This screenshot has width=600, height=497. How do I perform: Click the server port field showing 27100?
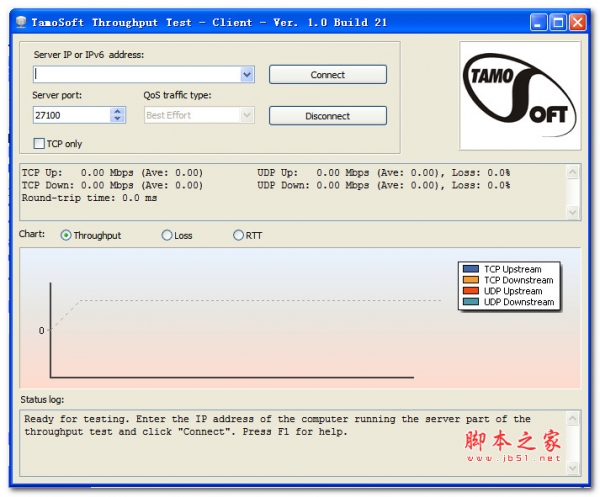click(72, 115)
